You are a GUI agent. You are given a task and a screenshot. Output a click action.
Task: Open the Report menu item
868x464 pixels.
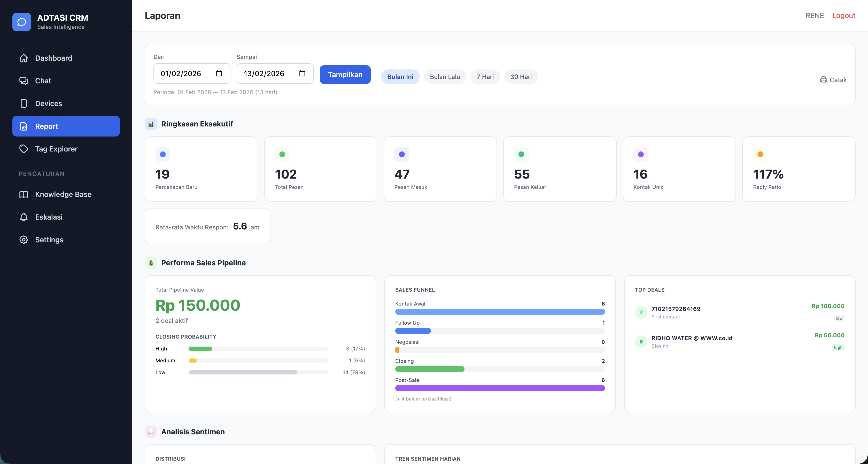pyautogui.click(x=66, y=126)
